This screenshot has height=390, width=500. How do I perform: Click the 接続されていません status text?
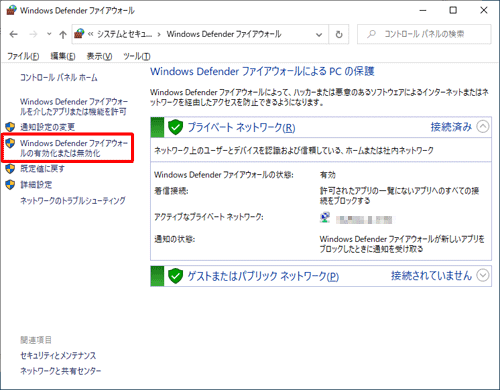[x=431, y=276]
